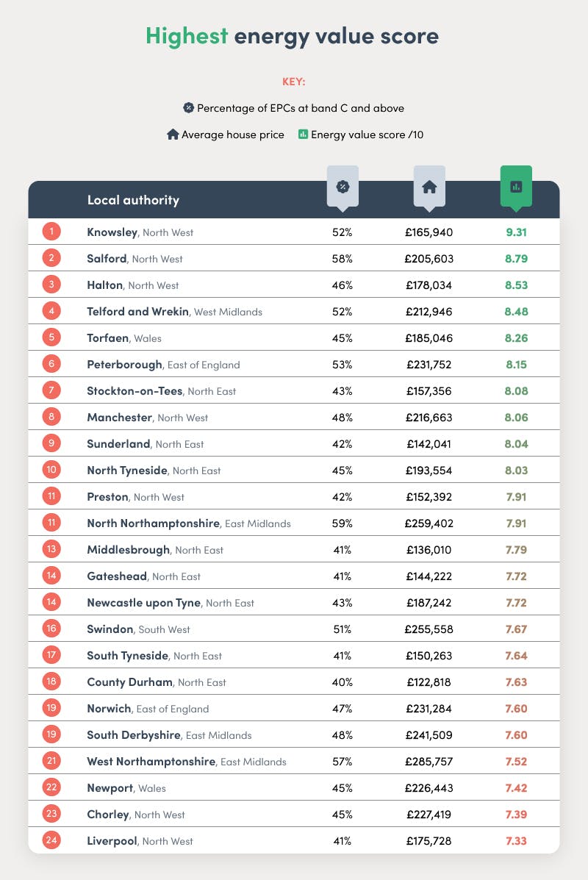This screenshot has height=880, width=588.
Task: Click the KEY: label
Action: (x=294, y=82)
